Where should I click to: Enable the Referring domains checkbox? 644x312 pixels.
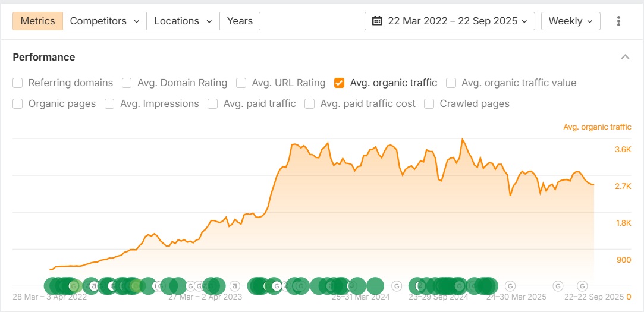point(18,83)
